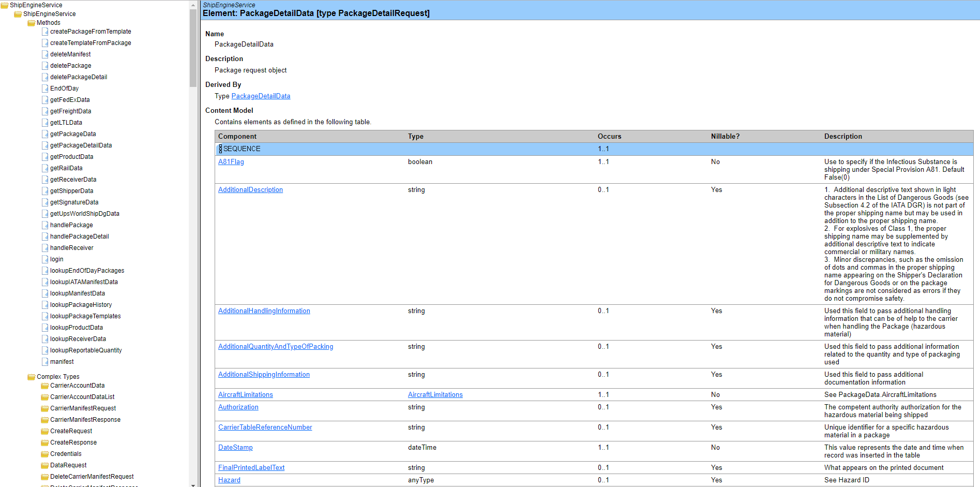Viewport: 980px width, 487px height.
Task: Click the createPackageFromTemplate page icon
Action: tap(45, 32)
